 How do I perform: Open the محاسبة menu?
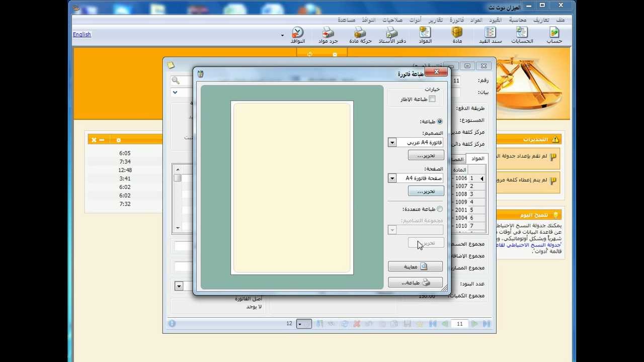pos(518,20)
